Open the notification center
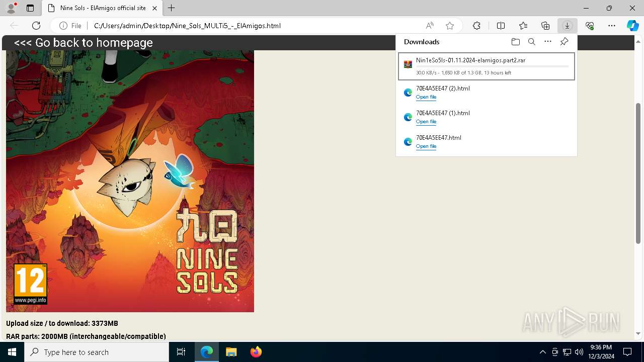Screen dimensions: 644x362 [627, 352]
